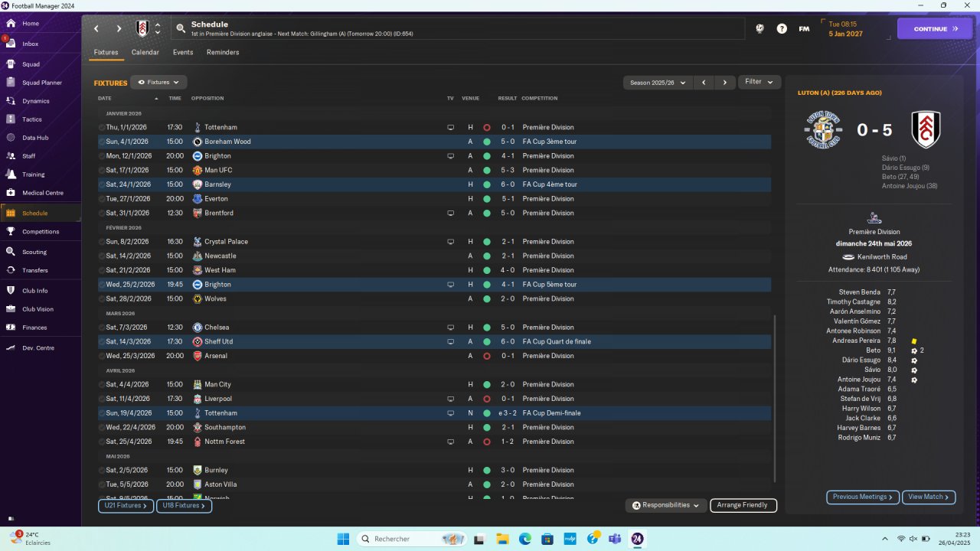Image resolution: width=980 pixels, height=551 pixels.
Task: Open the FM menu icon
Action: click(804, 29)
